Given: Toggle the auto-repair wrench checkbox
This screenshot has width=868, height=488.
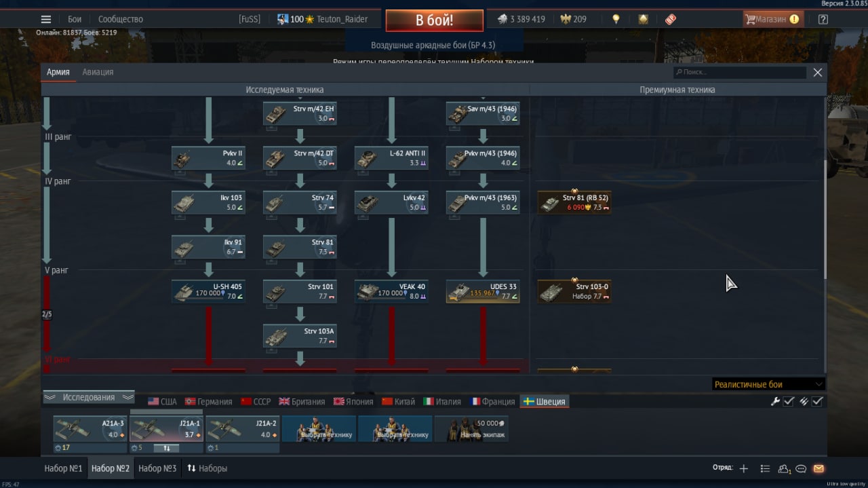Looking at the screenshot, I should (x=789, y=401).
